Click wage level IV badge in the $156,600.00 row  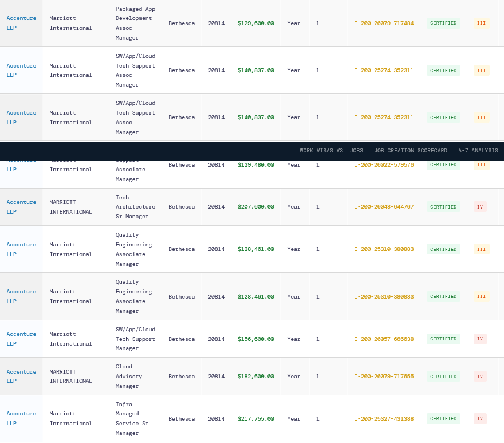coord(480,339)
